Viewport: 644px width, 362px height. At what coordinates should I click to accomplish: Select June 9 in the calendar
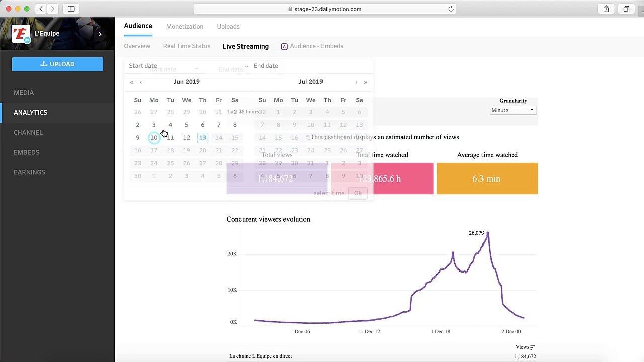tap(138, 138)
